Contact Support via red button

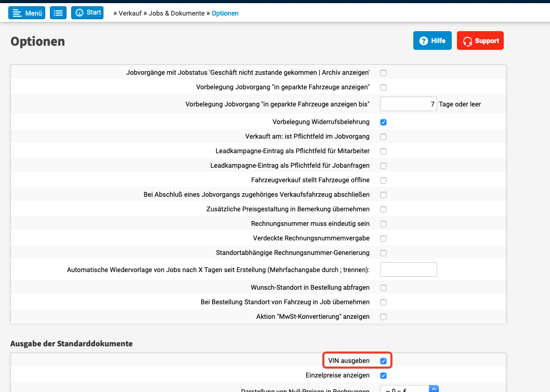(x=480, y=41)
